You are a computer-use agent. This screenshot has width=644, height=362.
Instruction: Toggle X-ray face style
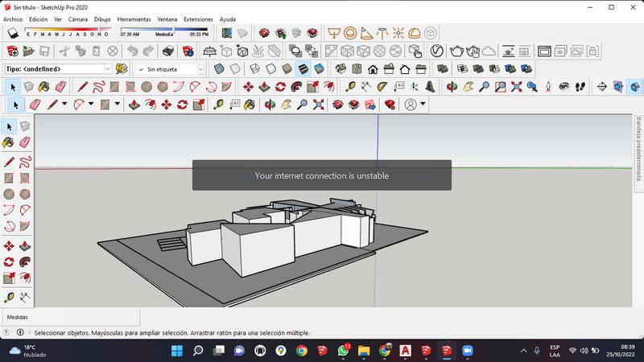point(219,69)
